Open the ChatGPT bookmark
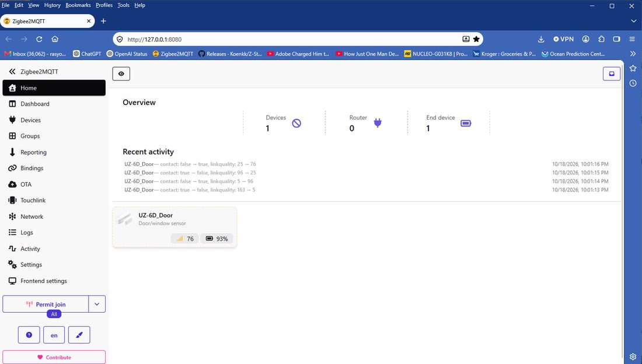 pos(87,54)
